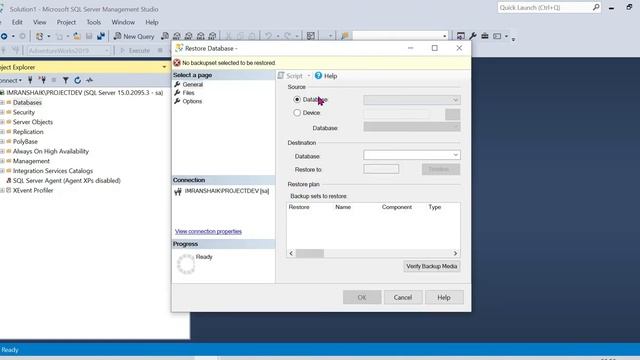The height and width of the screenshot is (360, 640).
Task: Click the connection server icon under Connection
Action: (178, 191)
